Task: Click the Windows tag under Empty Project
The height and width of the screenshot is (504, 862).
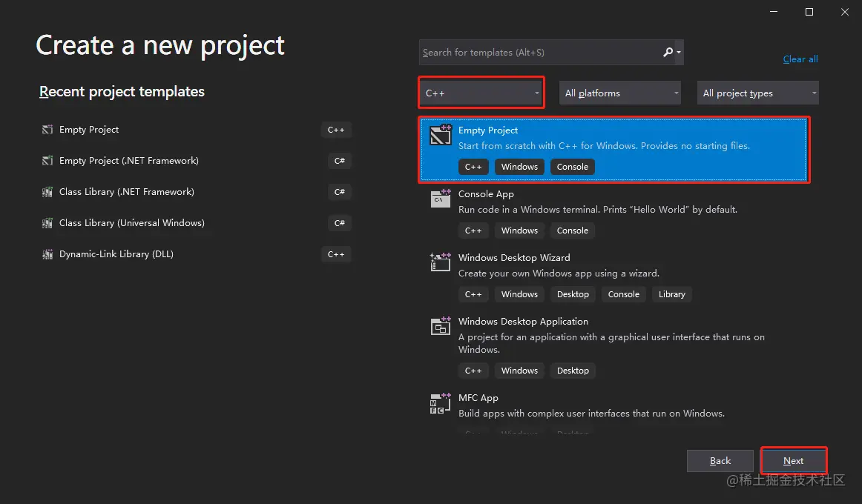Action: click(519, 167)
